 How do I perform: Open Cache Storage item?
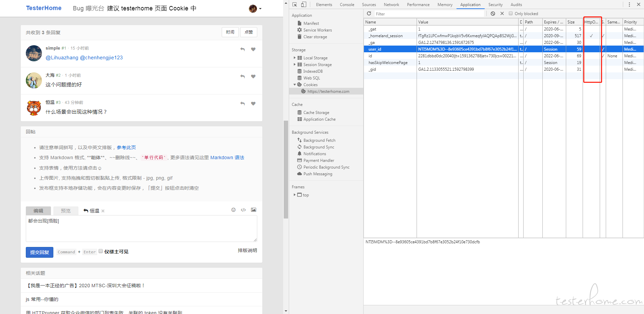316,112
